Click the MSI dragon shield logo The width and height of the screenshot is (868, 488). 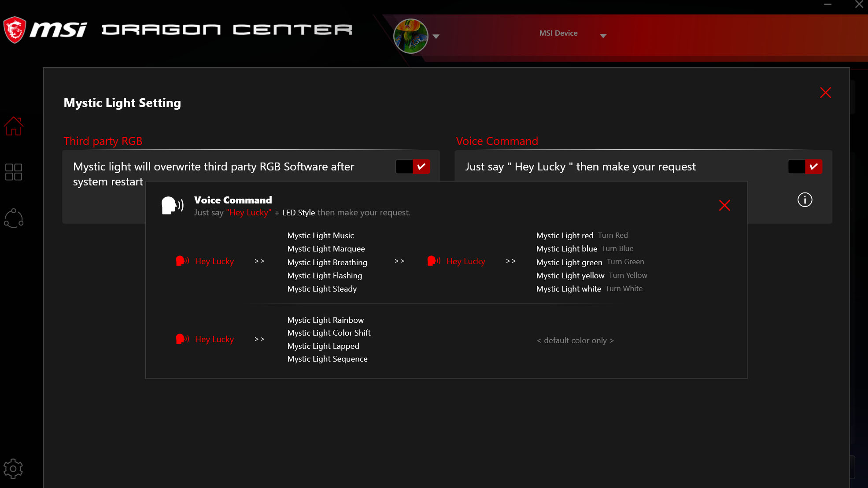(15, 30)
